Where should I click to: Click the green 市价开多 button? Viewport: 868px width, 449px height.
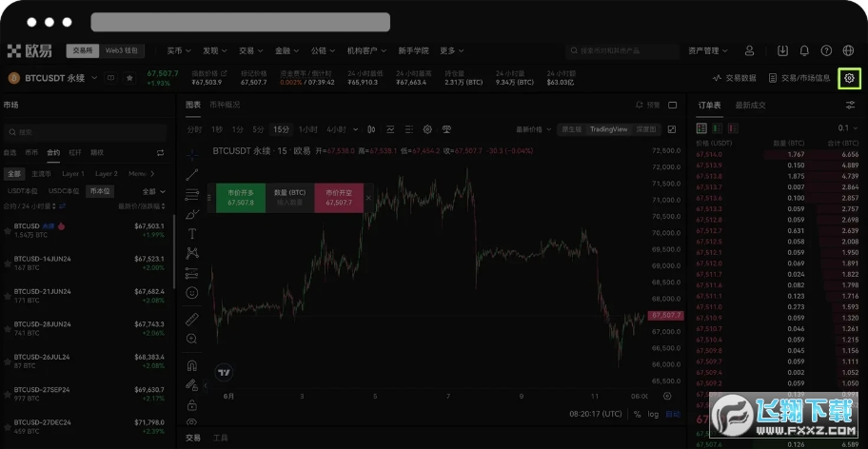(x=240, y=197)
